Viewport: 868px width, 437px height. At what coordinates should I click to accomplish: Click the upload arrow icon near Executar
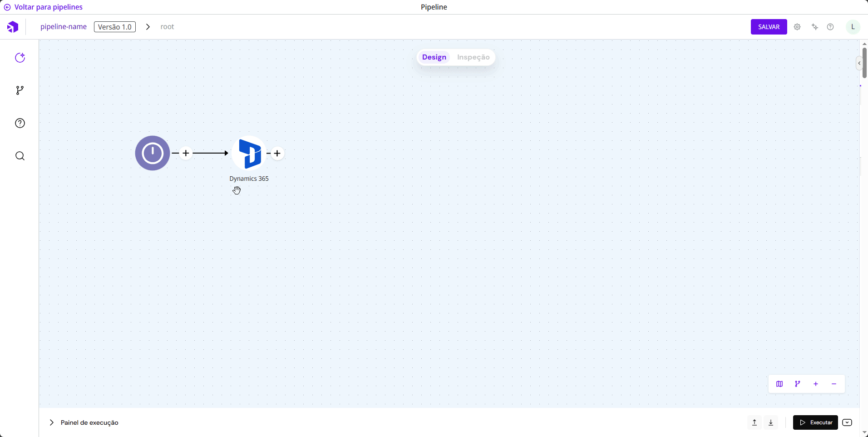pyautogui.click(x=755, y=422)
